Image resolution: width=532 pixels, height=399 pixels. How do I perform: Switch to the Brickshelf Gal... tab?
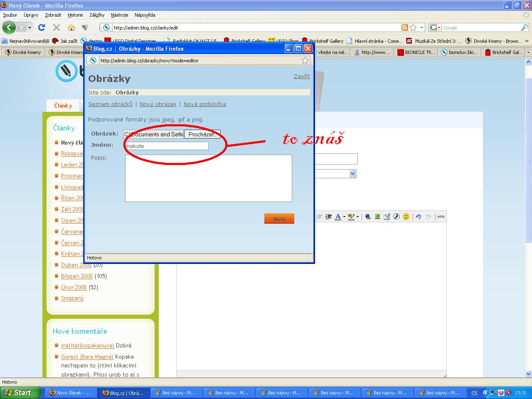(503, 52)
